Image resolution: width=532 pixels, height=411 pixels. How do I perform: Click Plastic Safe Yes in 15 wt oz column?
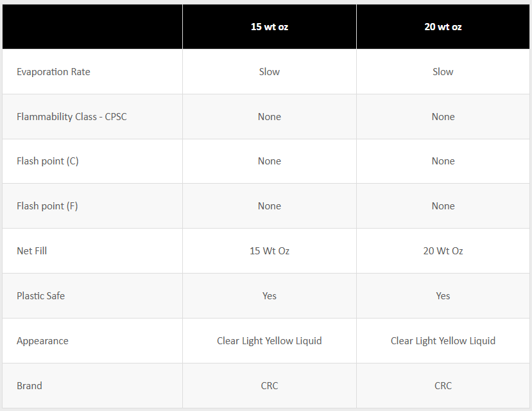click(x=270, y=296)
